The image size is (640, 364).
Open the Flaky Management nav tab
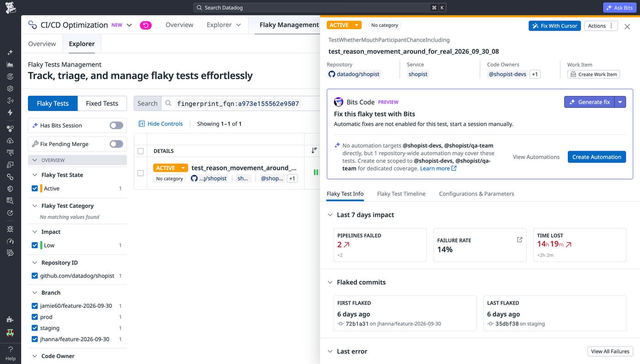point(289,25)
